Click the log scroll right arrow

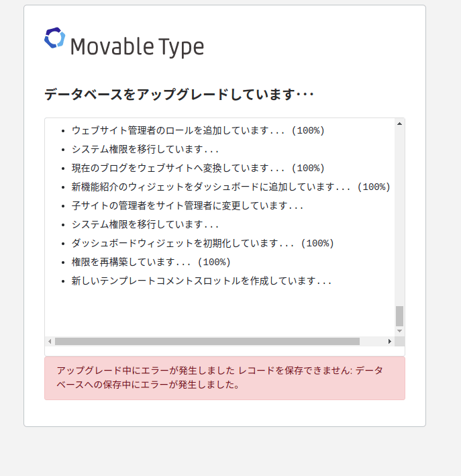click(x=390, y=342)
